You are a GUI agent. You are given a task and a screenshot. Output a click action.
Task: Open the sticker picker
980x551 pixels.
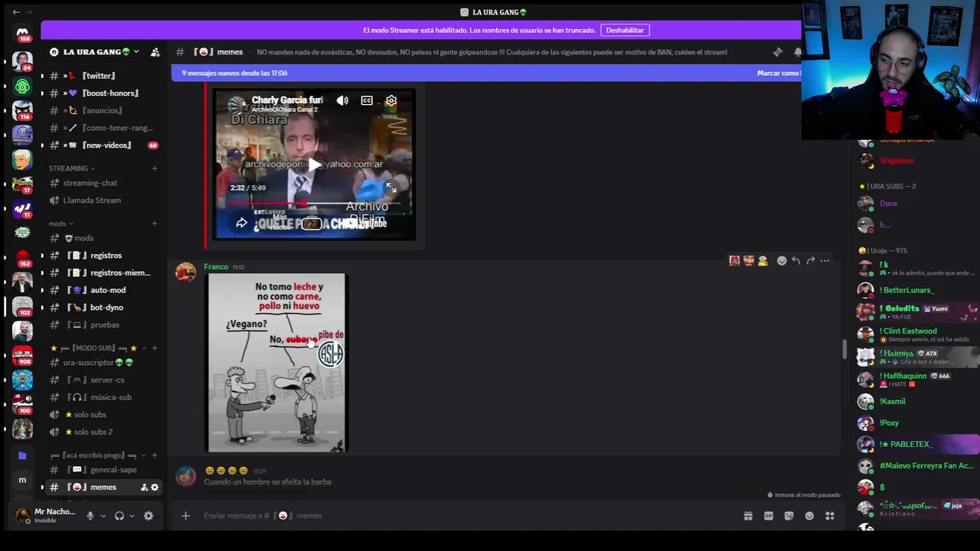(789, 516)
